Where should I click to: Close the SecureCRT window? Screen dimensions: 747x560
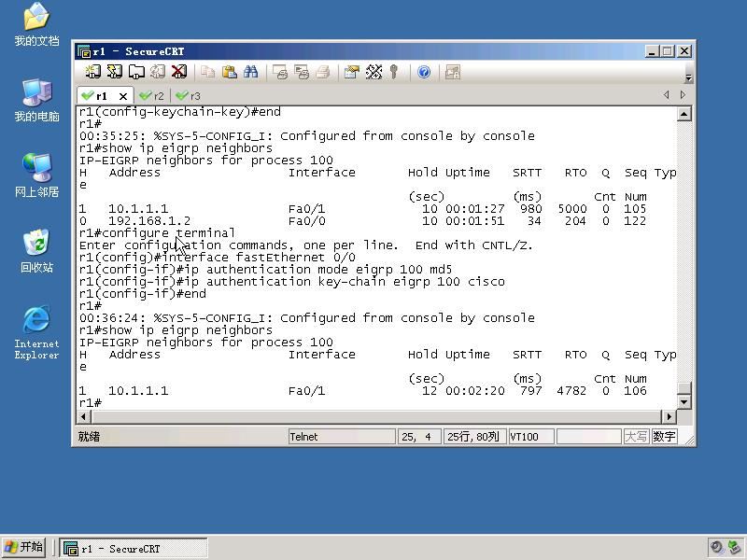[x=684, y=51]
